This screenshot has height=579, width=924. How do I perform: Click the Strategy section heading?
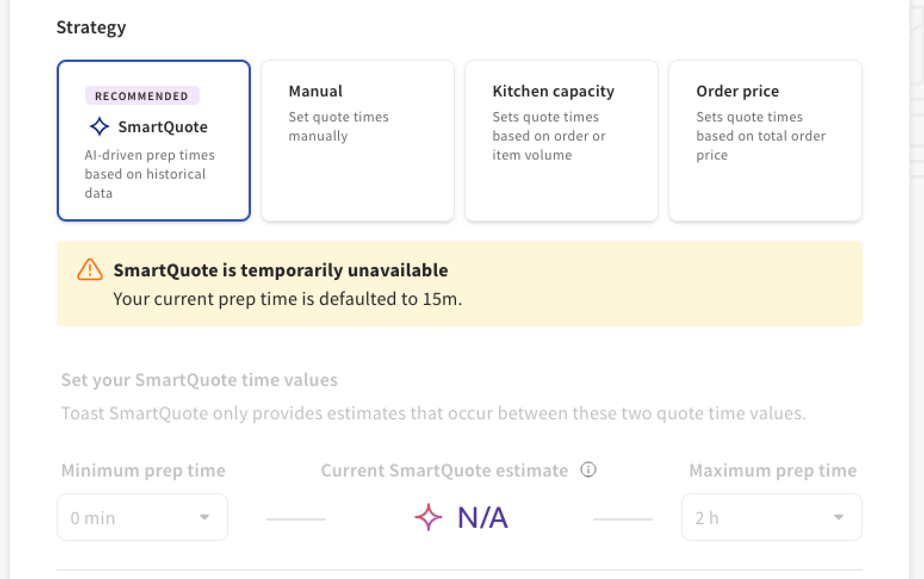pyautogui.click(x=91, y=27)
